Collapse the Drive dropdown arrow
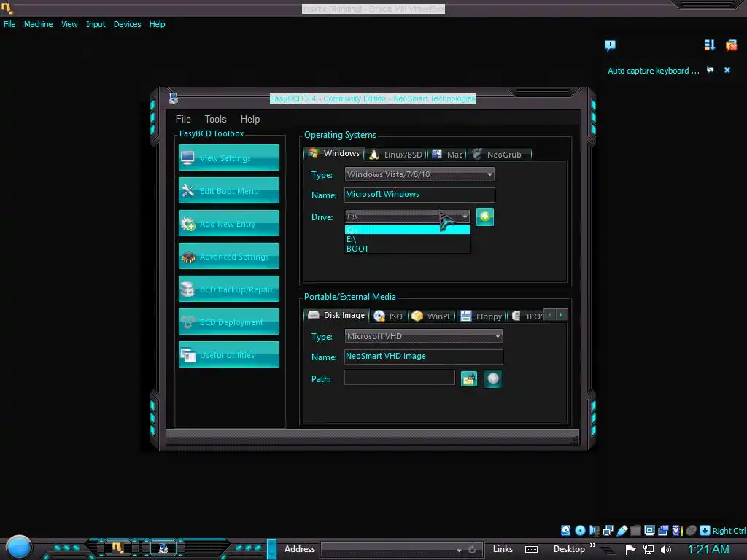This screenshot has width=747, height=560. (465, 217)
